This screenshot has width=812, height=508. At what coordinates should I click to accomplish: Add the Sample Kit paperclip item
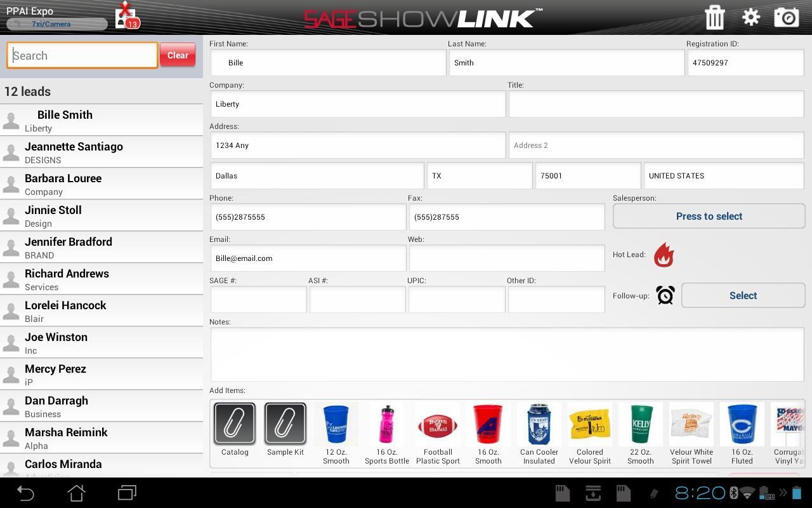pos(285,429)
